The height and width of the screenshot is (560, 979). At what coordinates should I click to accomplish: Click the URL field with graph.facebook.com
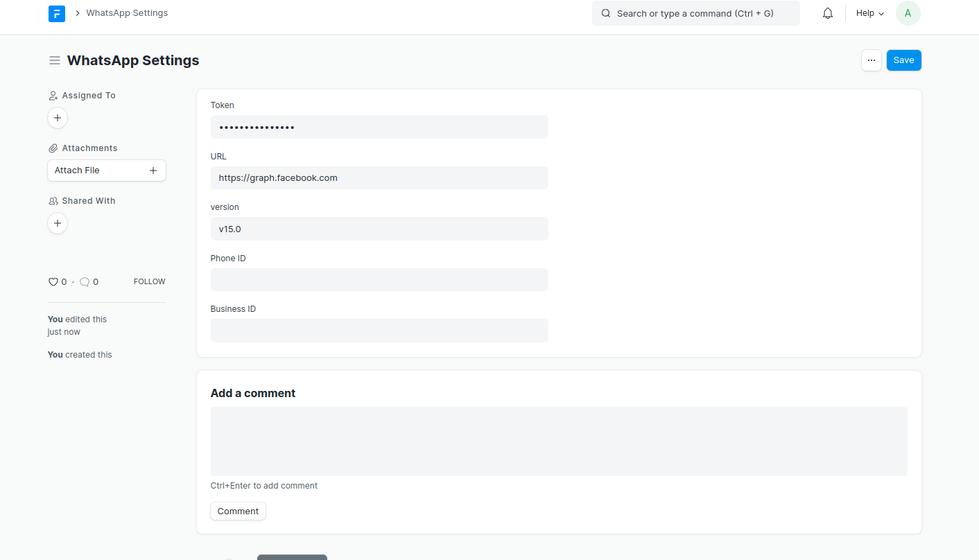click(x=379, y=177)
